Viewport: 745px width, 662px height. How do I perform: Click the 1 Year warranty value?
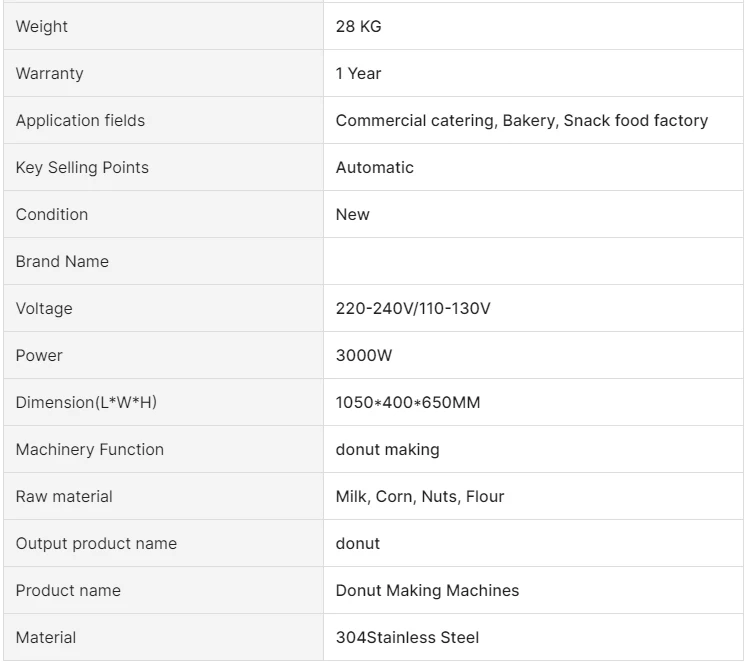click(x=358, y=74)
